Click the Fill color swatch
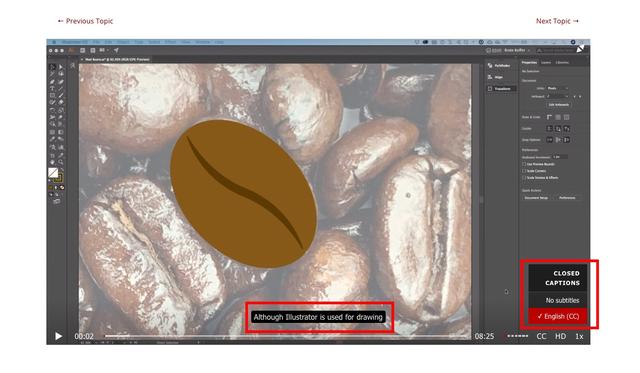 53,173
